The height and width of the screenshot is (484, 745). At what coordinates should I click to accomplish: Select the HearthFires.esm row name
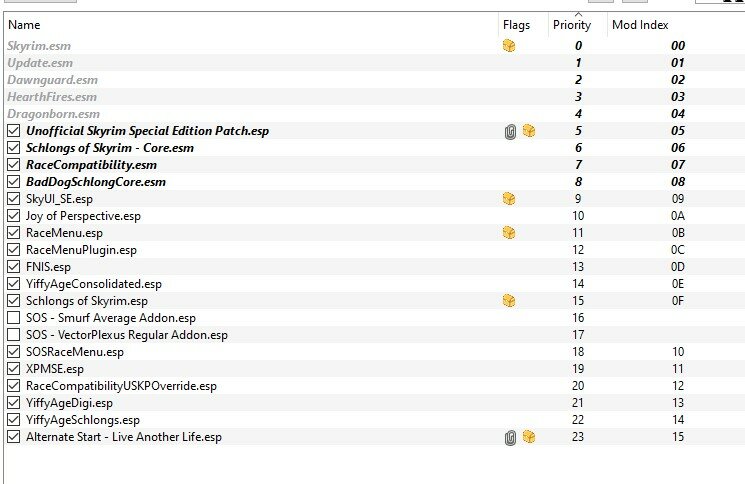[52, 97]
